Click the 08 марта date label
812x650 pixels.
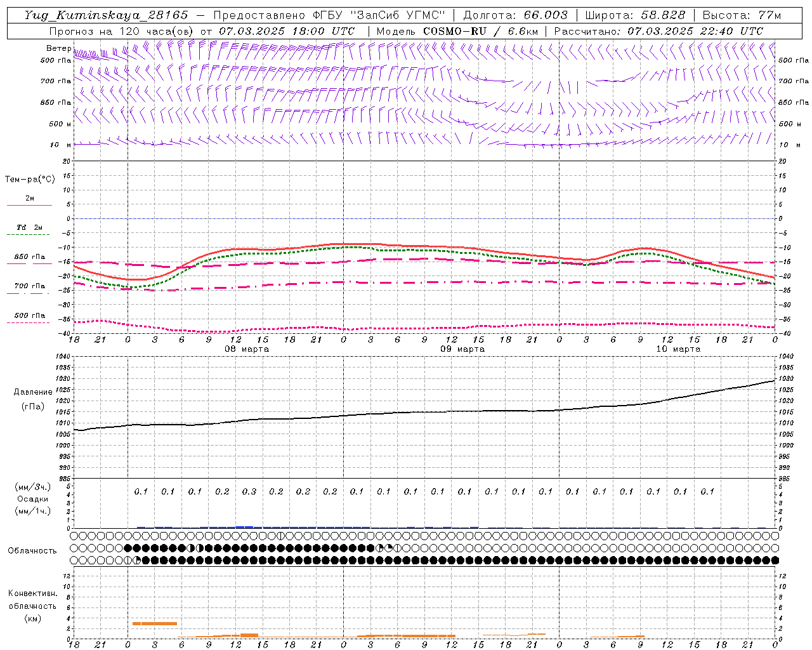tap(247, 349)
